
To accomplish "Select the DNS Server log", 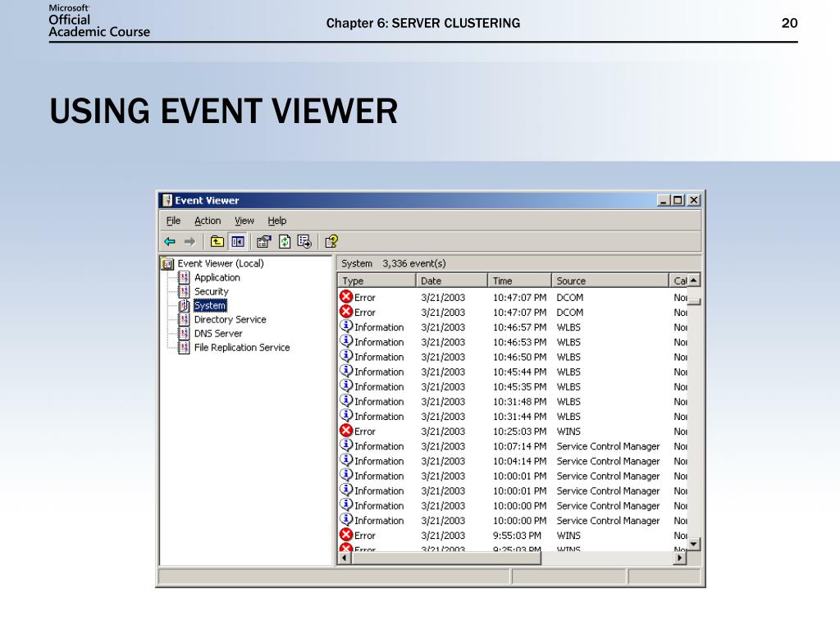I will point(218,333).
